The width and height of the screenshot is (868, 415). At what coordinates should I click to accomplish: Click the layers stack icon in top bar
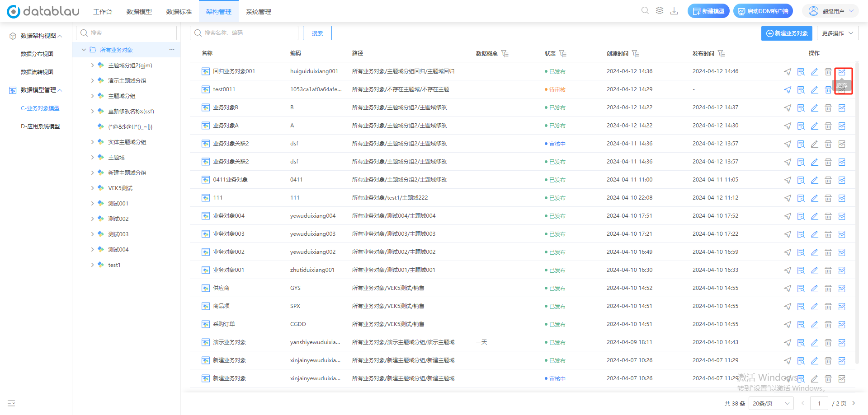click(660, 11)
